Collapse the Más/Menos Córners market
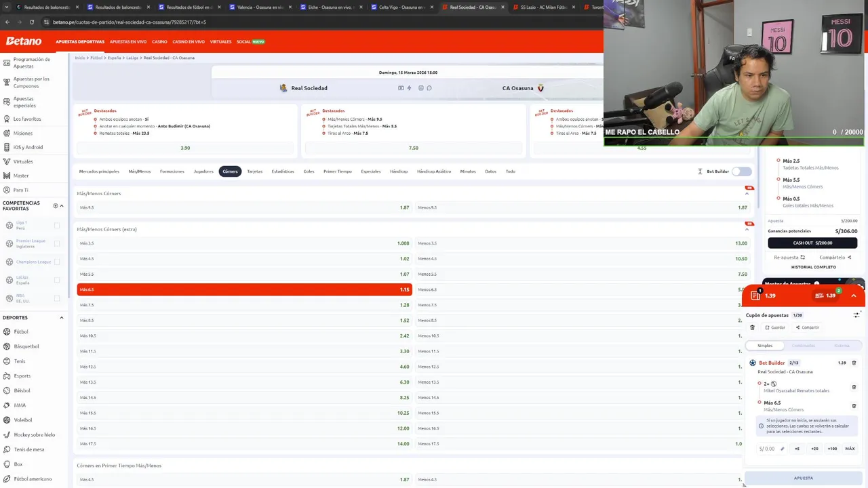Viewport: 868px width, 488px height. click(747, 194)
